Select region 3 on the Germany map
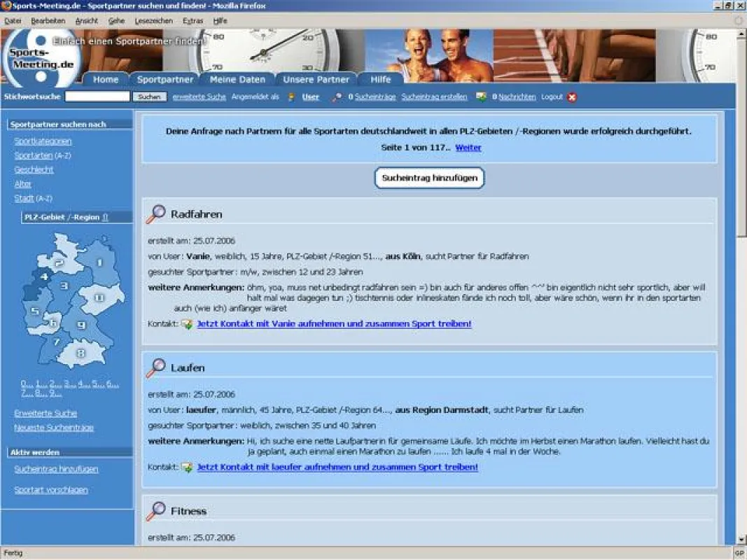 coord(64,286)
